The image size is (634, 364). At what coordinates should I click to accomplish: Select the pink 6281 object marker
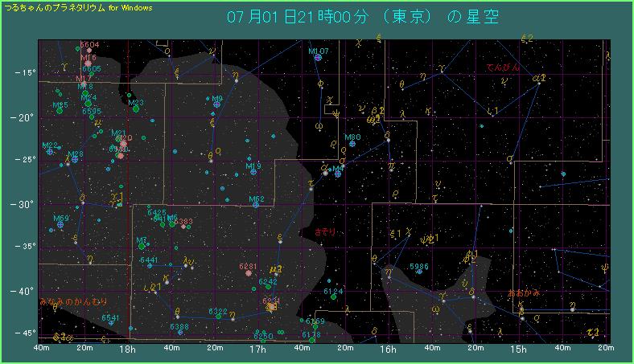(248, 273)
